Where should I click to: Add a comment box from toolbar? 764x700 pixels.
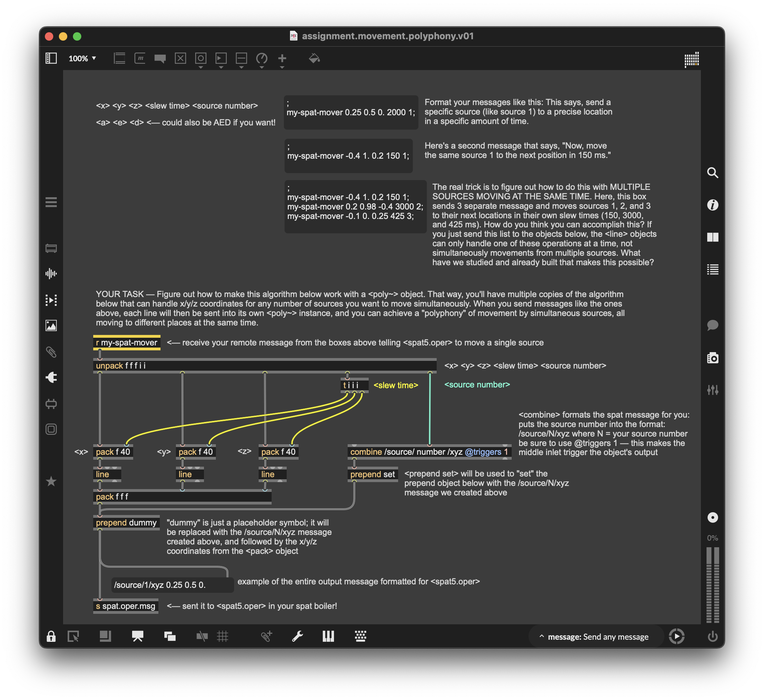point(160,58)
